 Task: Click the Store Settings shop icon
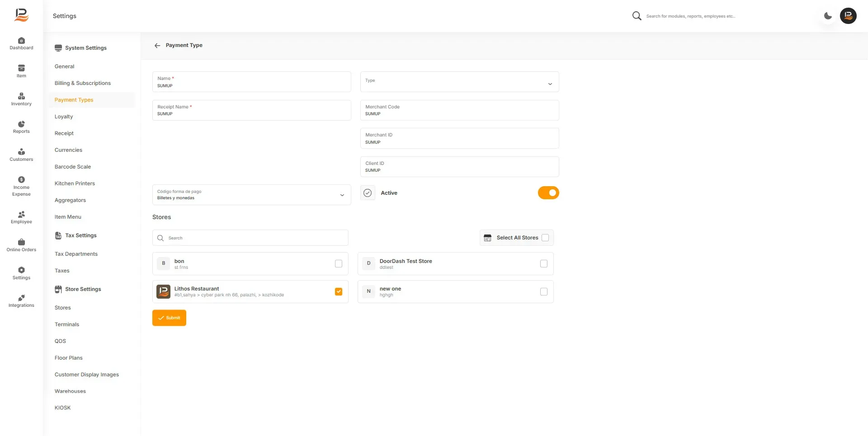pos(58,289)
